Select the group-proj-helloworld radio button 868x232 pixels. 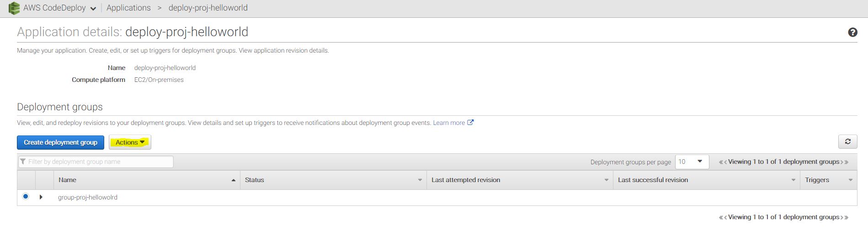[26, 197]
